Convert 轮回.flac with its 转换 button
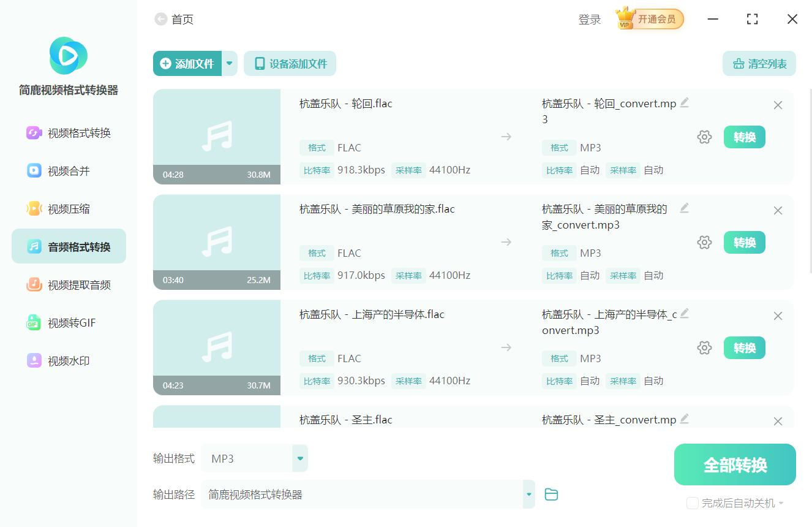This screenshot has width=812, height=527. pyautogui.click(x=745, y=137)
